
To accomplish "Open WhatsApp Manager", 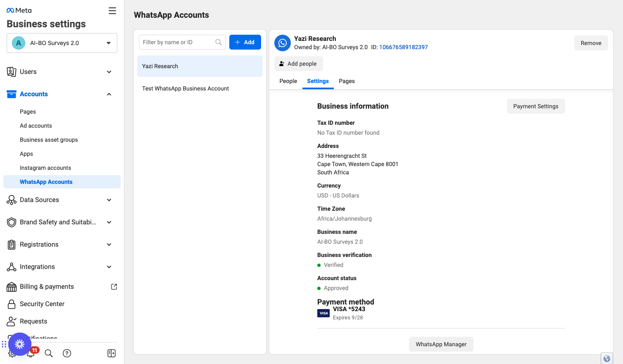I will (x=441, y=344).
